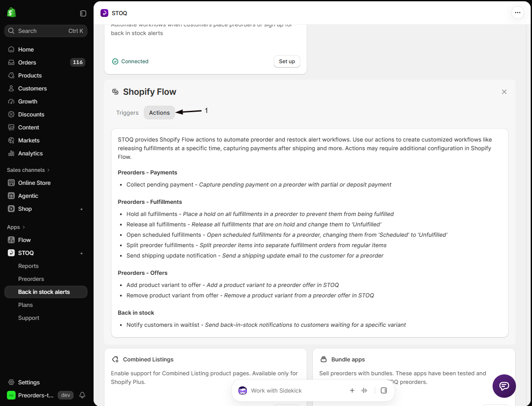Expand the Sales channels section

pos(28,170)
